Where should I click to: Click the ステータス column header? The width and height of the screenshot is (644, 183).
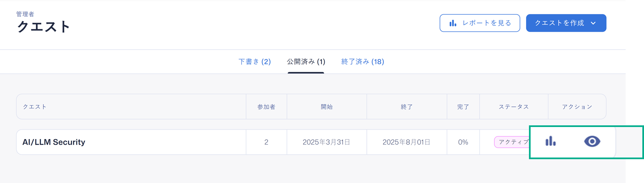click(514, 107)
